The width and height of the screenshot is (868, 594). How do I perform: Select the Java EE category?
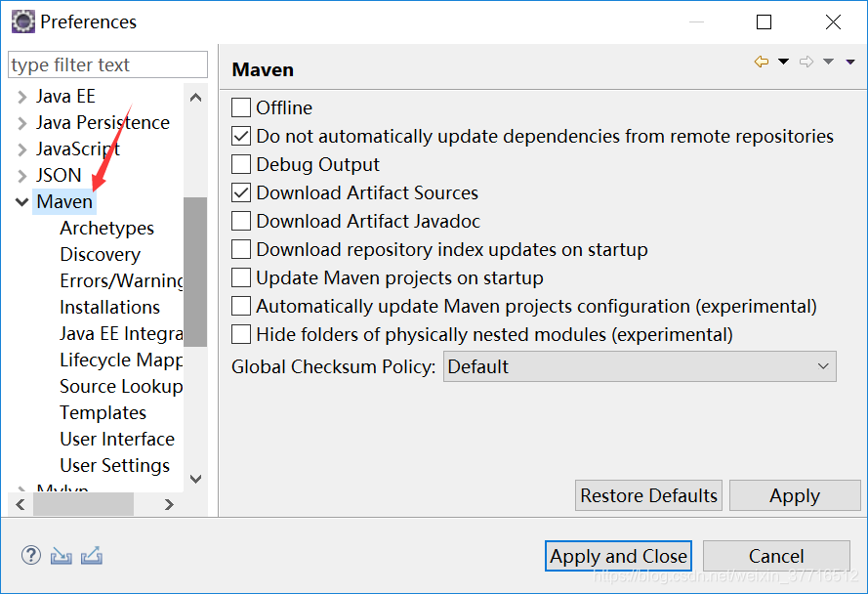(x=65, y=97)
